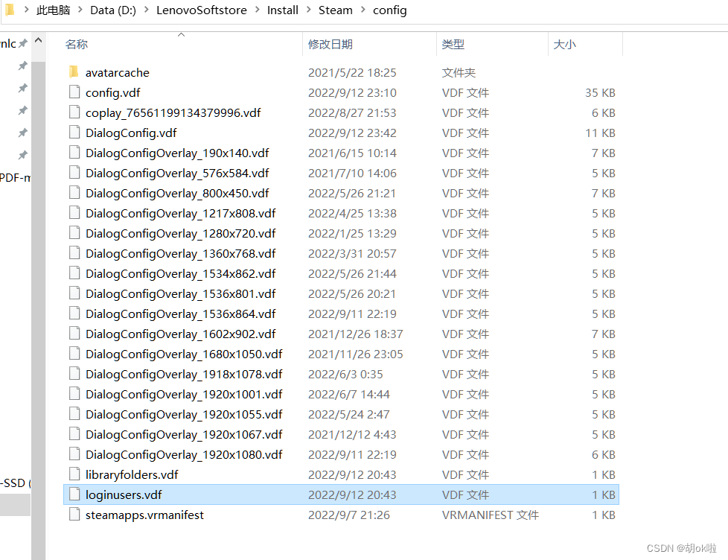This screenshot has height=560, width=728.
Task: Sort files by the 大小 column header
Action: point(564,44)
